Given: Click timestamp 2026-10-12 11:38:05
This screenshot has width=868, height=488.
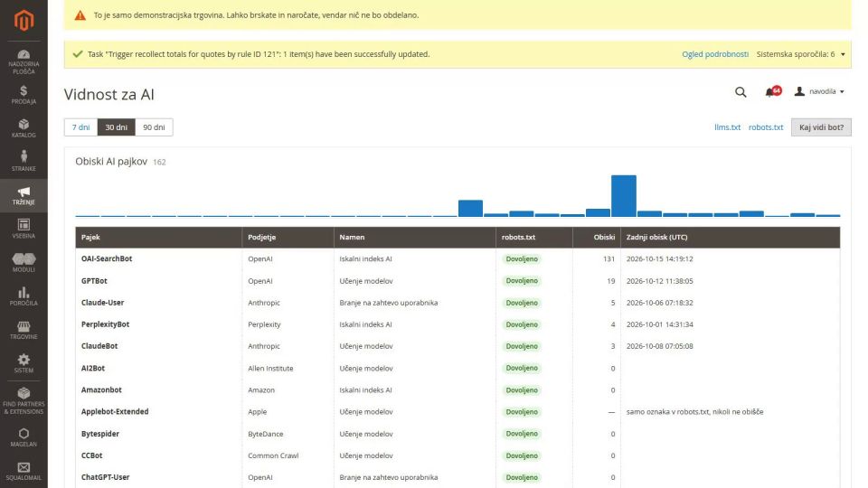Looking at the screenshot, I should (659, 281).
